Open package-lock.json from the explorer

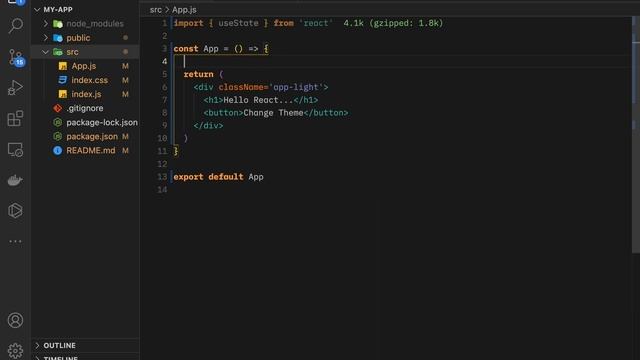click(102, 122)
